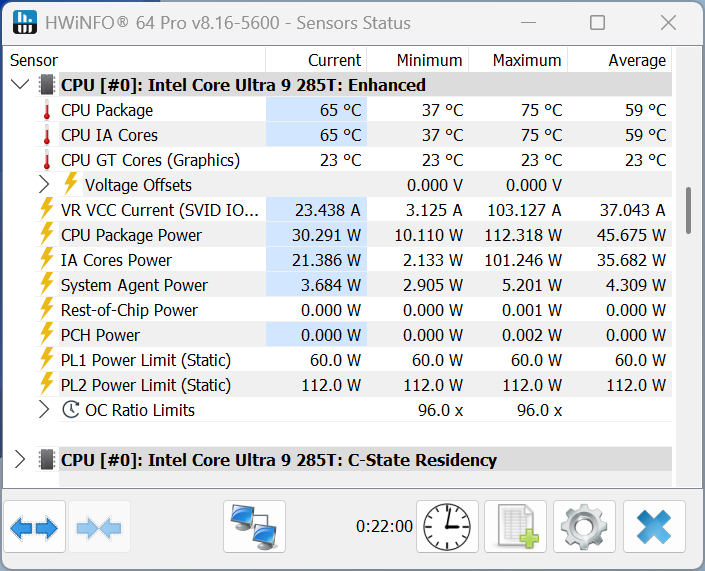
Task: Close sensors with the blue X button
Action: click(654, 527)
